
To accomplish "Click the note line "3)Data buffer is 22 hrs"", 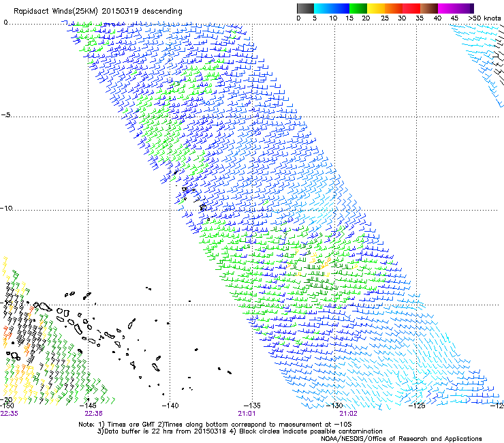I will 240,431.
